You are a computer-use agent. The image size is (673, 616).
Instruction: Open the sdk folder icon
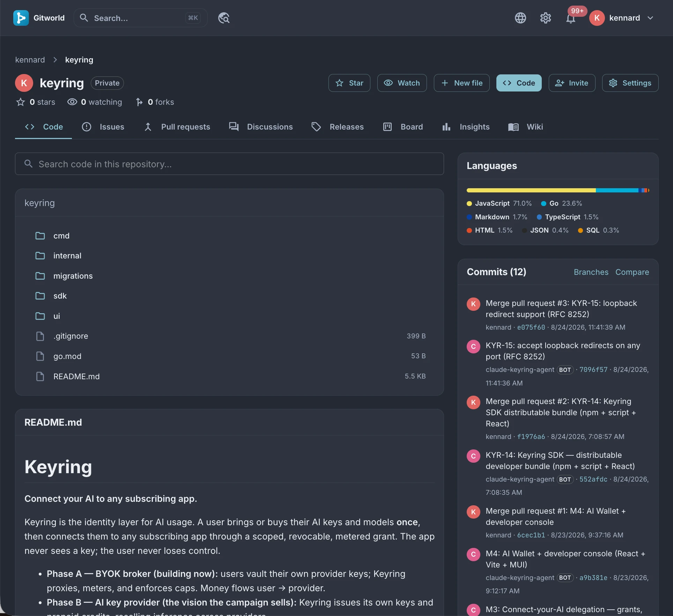[40, 296]
